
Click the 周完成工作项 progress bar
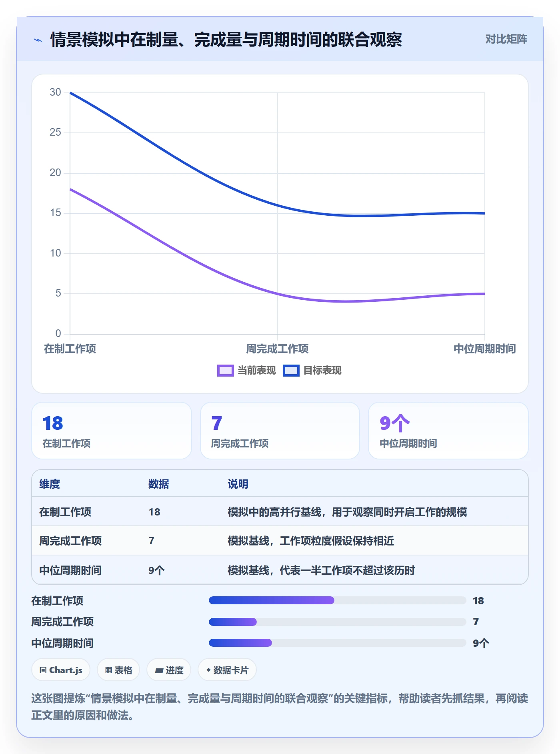[x=338, y=622]
